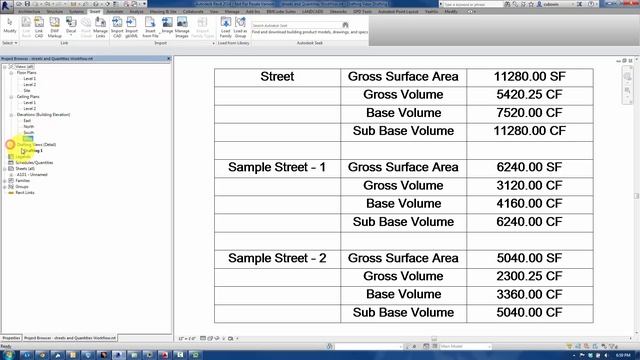Click the Legends icon in Project Browser

[x=11, y=157]
